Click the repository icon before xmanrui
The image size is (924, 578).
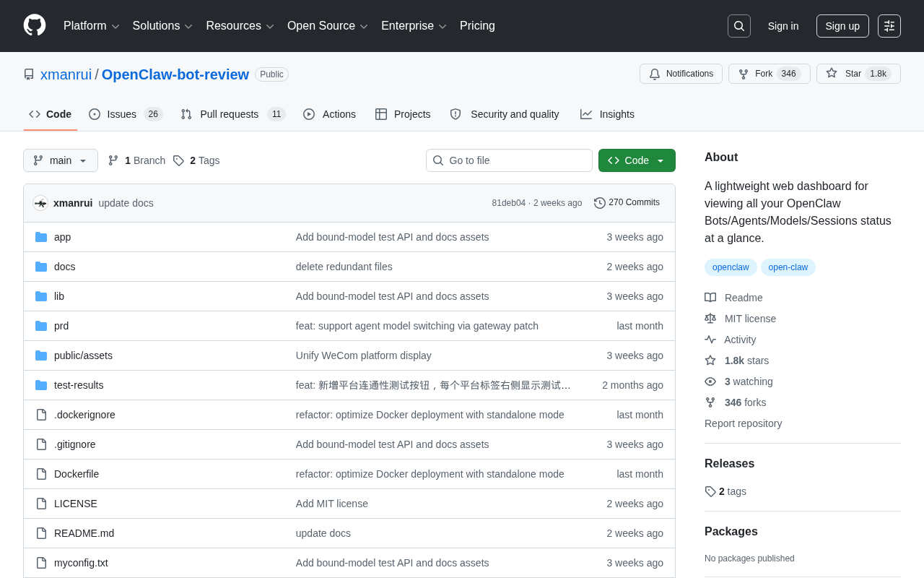[x=29, y=74]
